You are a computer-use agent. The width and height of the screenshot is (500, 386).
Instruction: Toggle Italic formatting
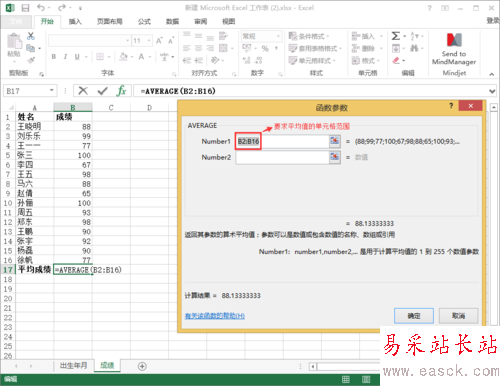coord(65,57)
